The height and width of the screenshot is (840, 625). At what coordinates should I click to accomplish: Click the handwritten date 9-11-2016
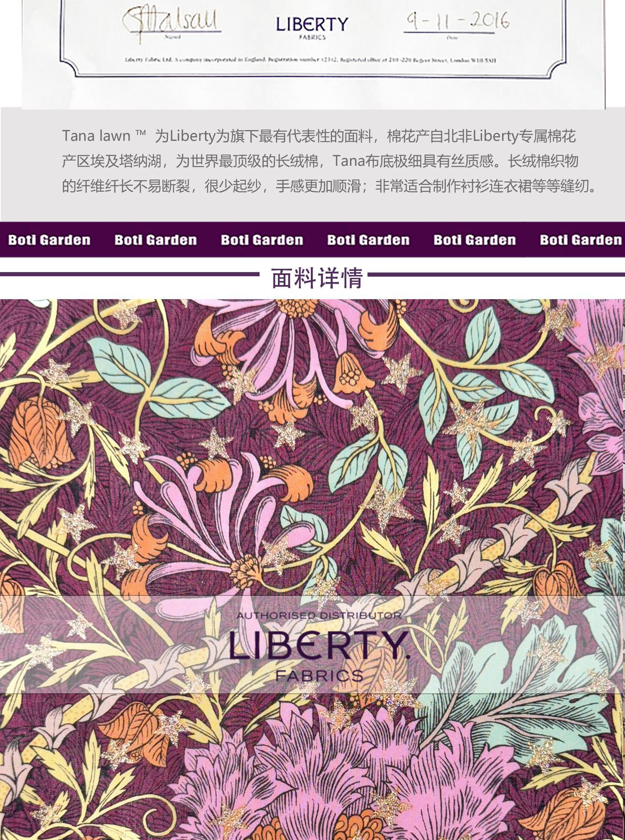click(458, 20)
